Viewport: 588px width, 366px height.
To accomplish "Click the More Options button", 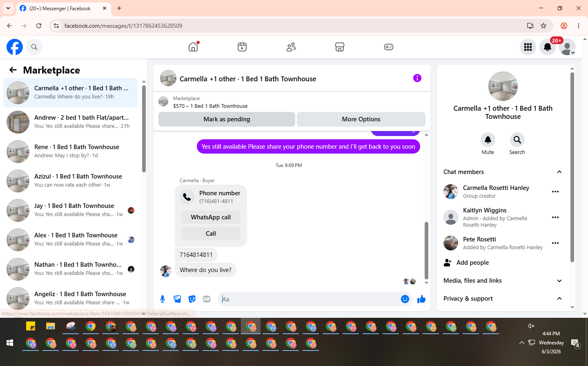I will 361,119.
